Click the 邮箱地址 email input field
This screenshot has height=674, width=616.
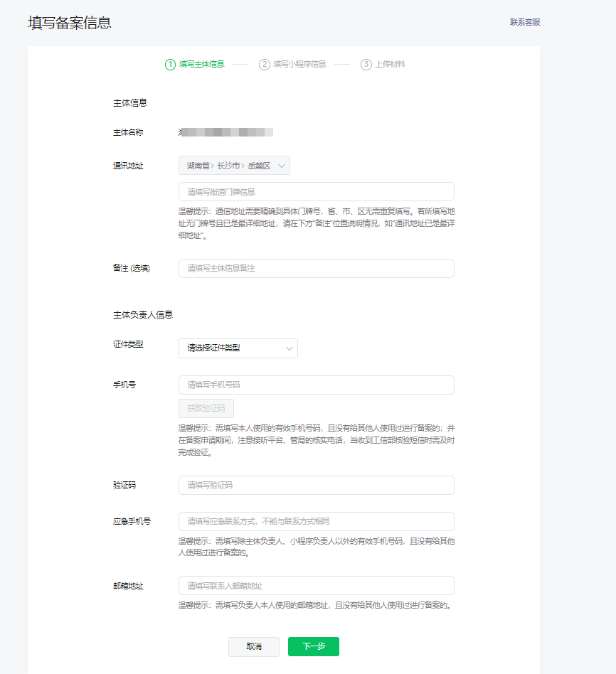(x=316, y=586)
